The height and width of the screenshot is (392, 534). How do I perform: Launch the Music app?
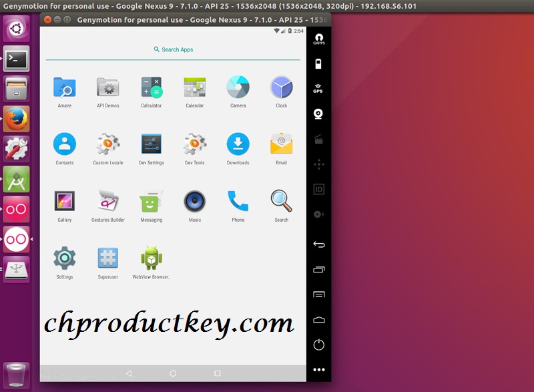(195, 201)
